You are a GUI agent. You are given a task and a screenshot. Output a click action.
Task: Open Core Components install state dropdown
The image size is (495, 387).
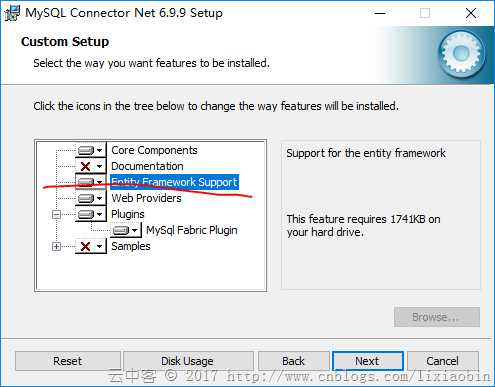tap(91, 150)
